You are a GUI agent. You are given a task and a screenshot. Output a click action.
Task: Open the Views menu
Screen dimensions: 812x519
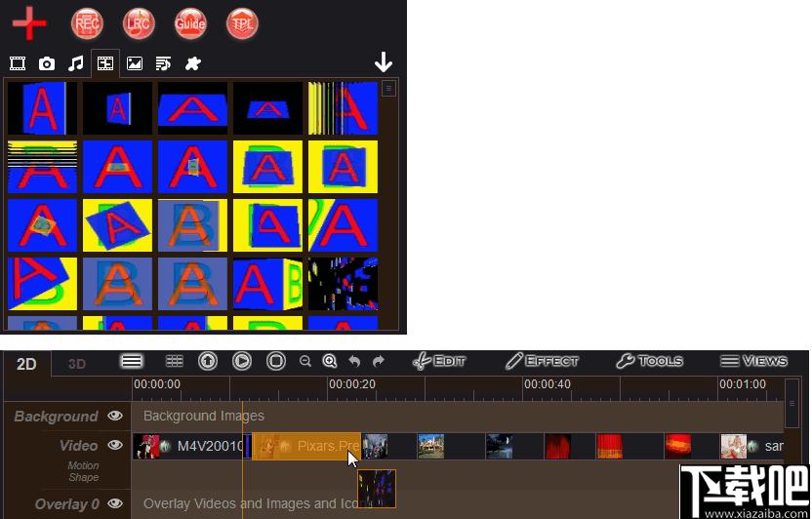point(754,361)
